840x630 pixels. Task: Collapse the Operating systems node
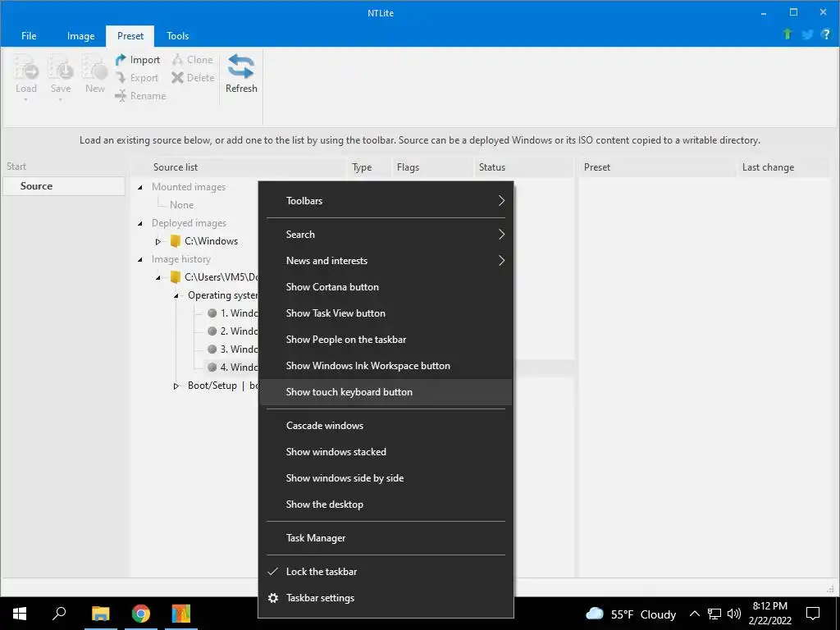176,295
